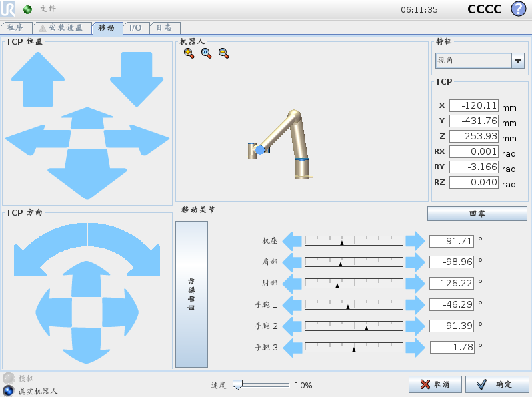Click the zoom-in magnifier in robot view

189,53
